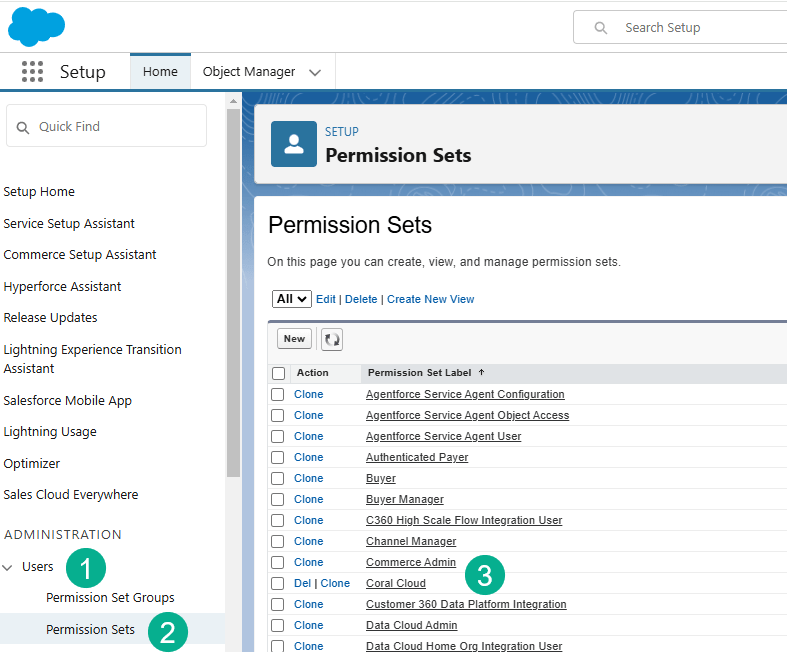The width and height of the screenshot is (787, 653).
Task: Click the Permission Sets header user icon
Action: (294, 144)
